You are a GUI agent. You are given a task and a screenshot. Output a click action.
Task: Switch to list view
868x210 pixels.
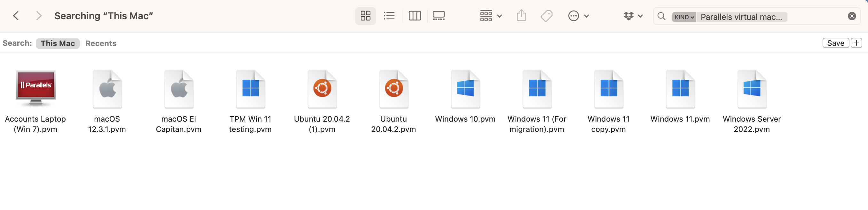click(x=389, y=16)
